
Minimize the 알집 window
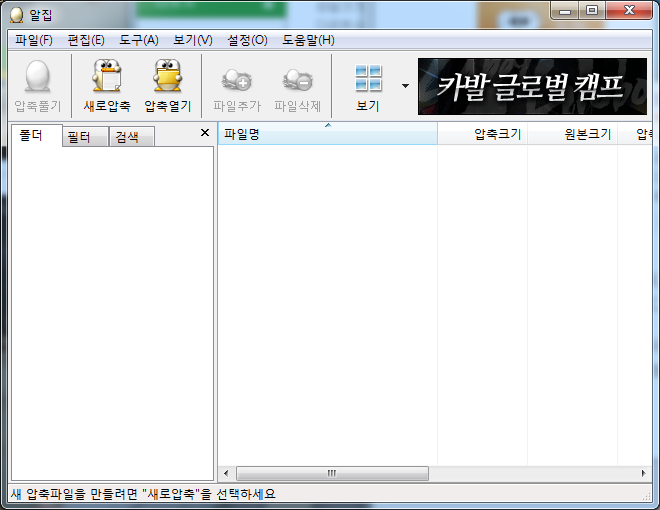tap(565, 11)
